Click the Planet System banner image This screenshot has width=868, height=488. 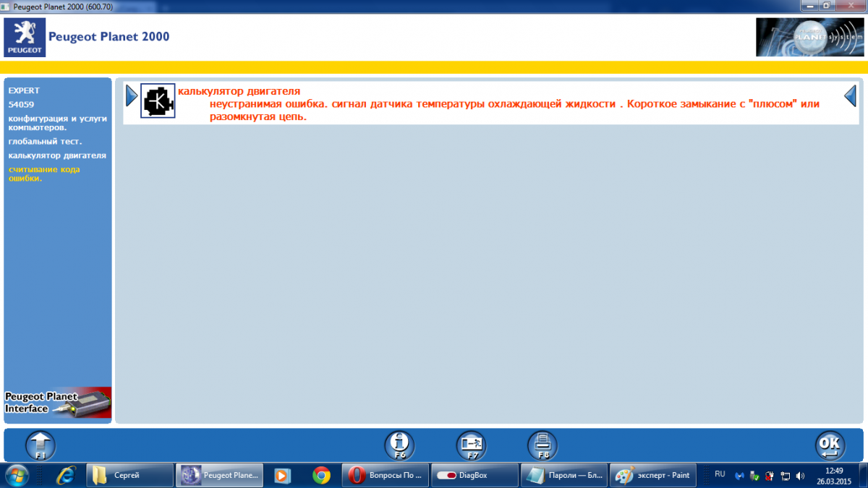click(809, 37)
